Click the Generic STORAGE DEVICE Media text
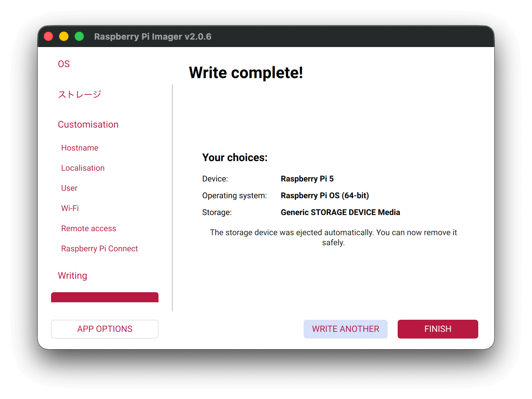532x399 pixels. (340, 212)
